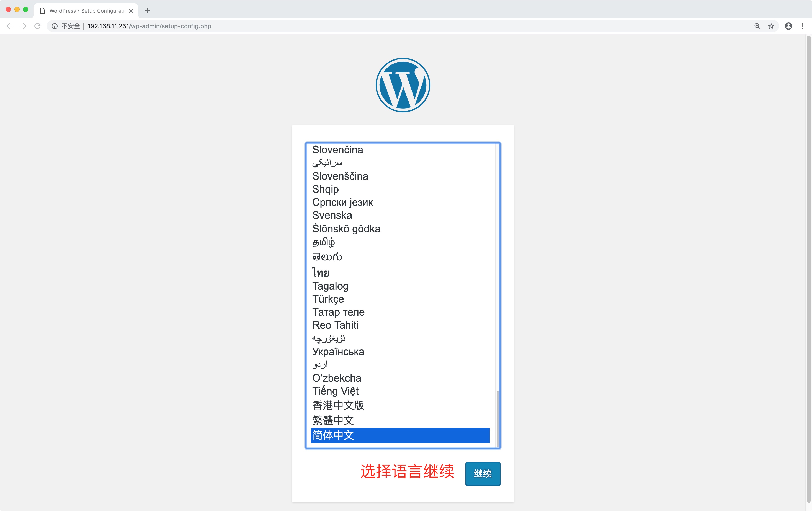Select Українська from the language list
This screenshot has height=511, width=812.
(x=338, y=352)
